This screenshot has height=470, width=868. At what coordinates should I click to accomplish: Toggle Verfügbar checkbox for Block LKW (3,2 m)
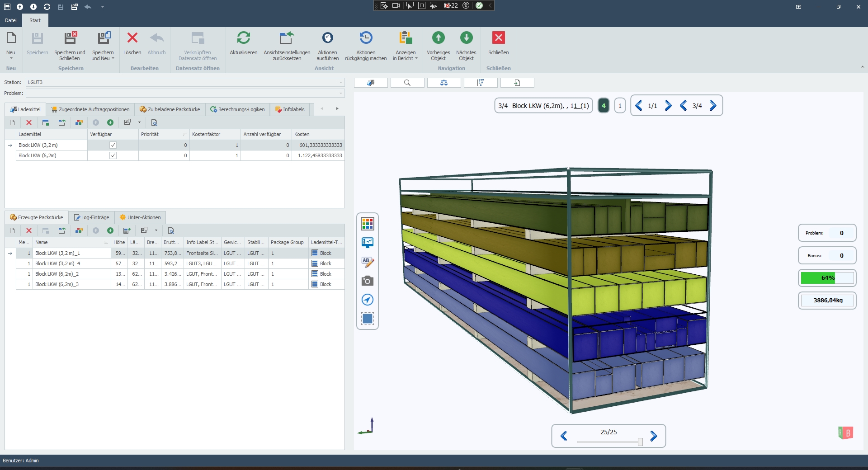pos(113,145)
